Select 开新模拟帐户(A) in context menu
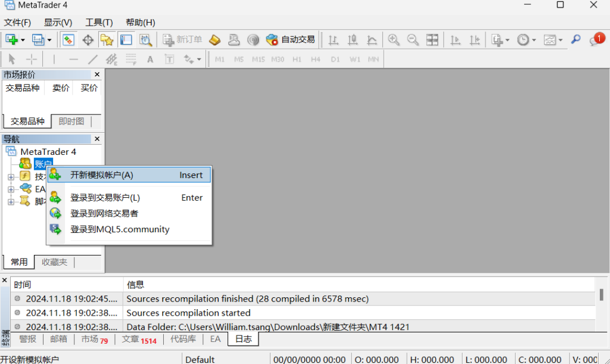Screen dimensions: 610x364 [x=102, y=175]
